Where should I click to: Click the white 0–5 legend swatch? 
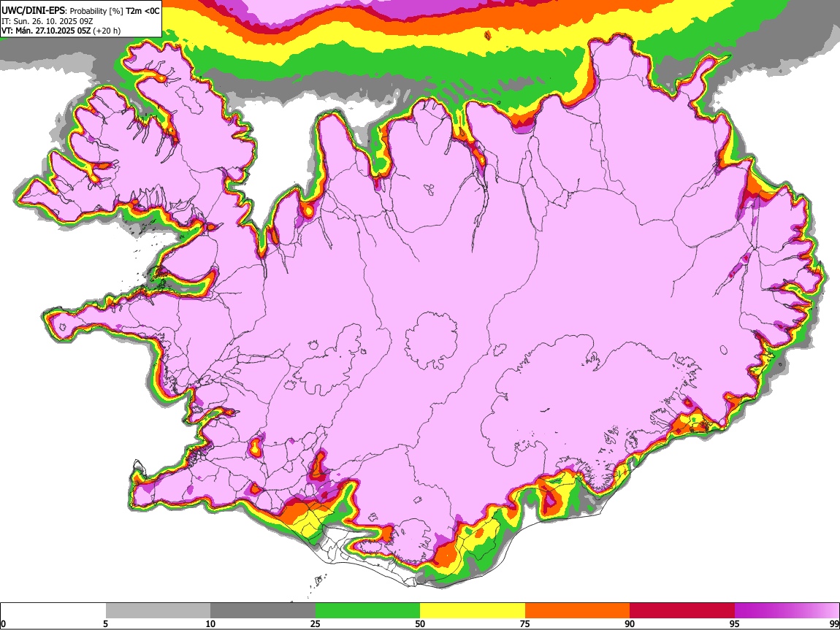click(x=53, y=610)
